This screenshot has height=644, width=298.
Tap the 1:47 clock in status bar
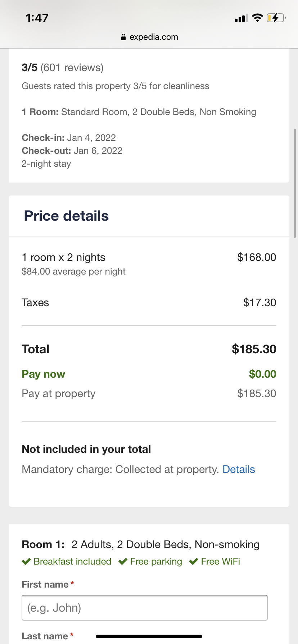[37, 18]
